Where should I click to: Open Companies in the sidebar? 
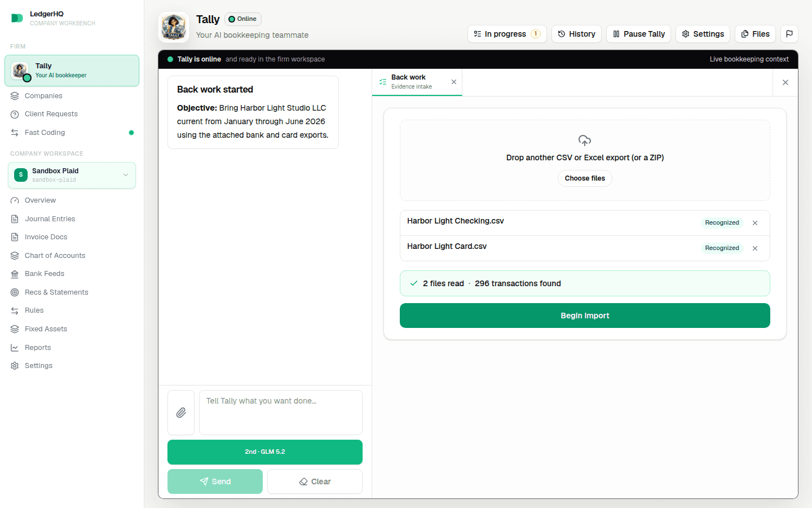tap(43, 96)
